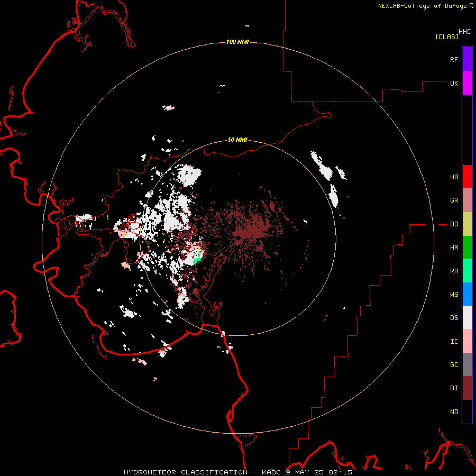Click the [CLAS] legend heading
This screenshot has width=476, height=476.
coord(447,36)
